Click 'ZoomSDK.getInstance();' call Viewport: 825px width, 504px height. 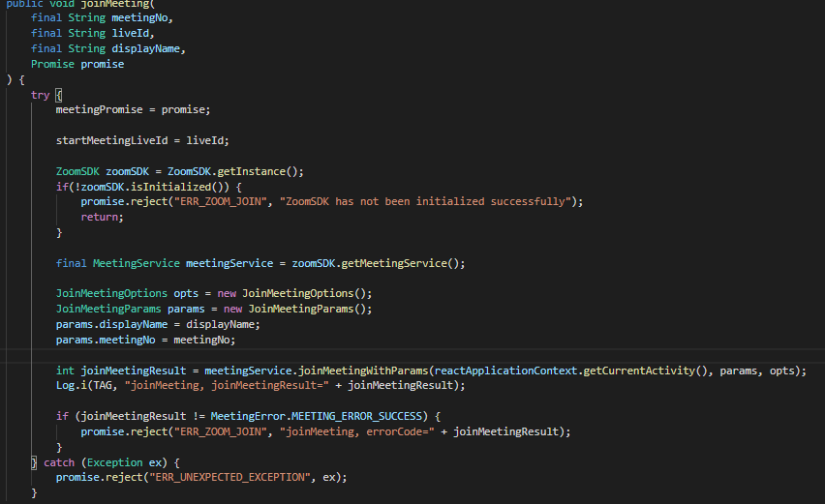pyautogui.click(x=235, y=171)
